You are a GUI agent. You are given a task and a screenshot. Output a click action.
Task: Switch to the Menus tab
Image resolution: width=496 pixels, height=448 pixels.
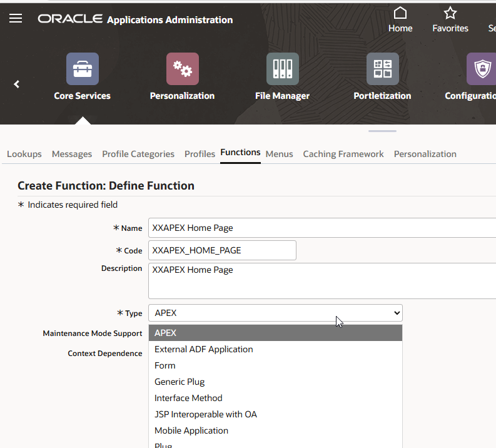(x=280, y=154)
